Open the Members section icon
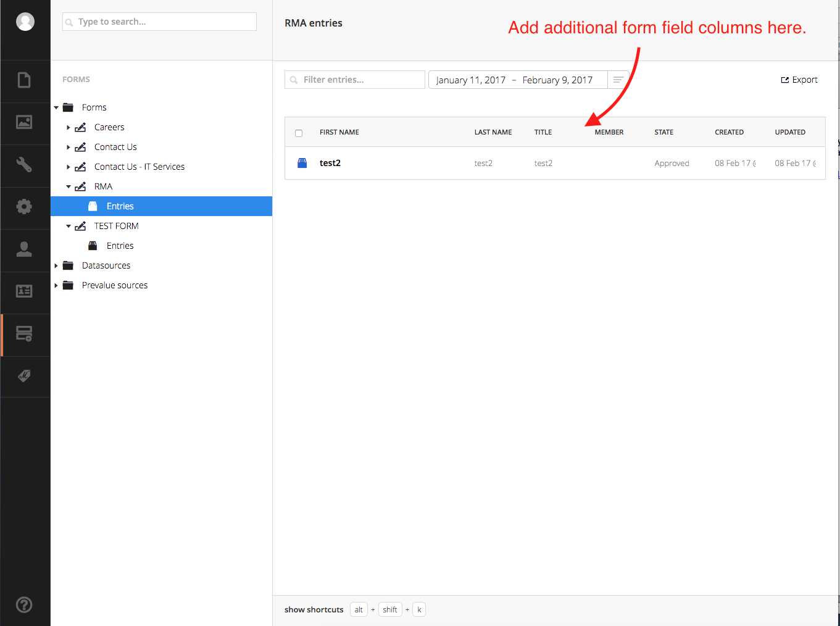The image size is (840, 626). tap(24, 291)
